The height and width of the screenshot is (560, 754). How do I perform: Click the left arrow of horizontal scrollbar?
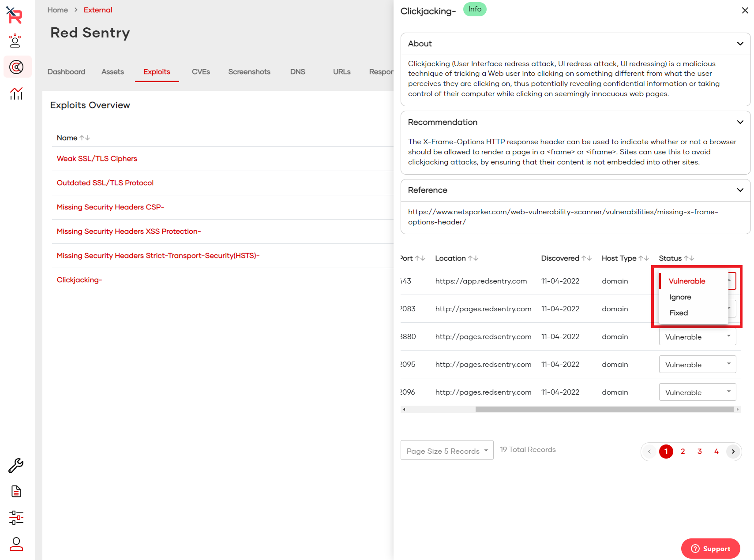point(404,410)
